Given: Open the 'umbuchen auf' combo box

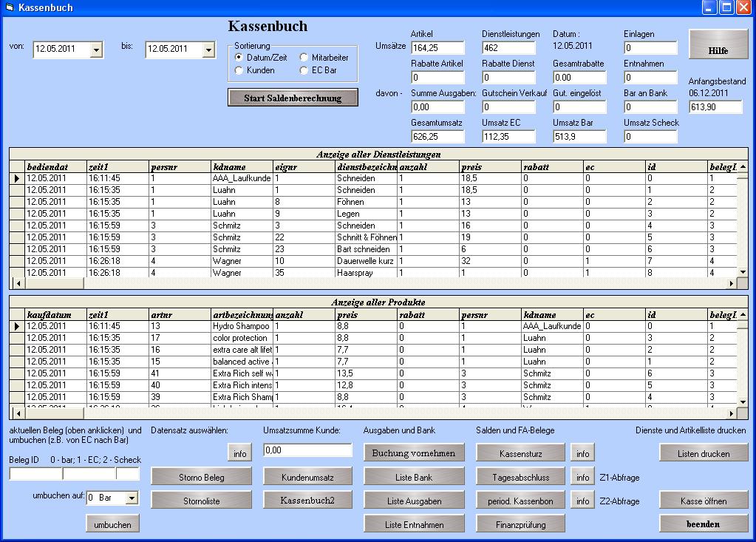Looking at the screenshot, I should coord(132,498).
